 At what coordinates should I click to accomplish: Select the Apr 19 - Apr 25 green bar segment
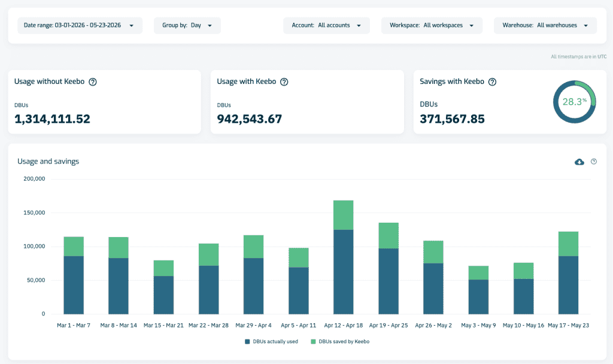pos(389,236)
